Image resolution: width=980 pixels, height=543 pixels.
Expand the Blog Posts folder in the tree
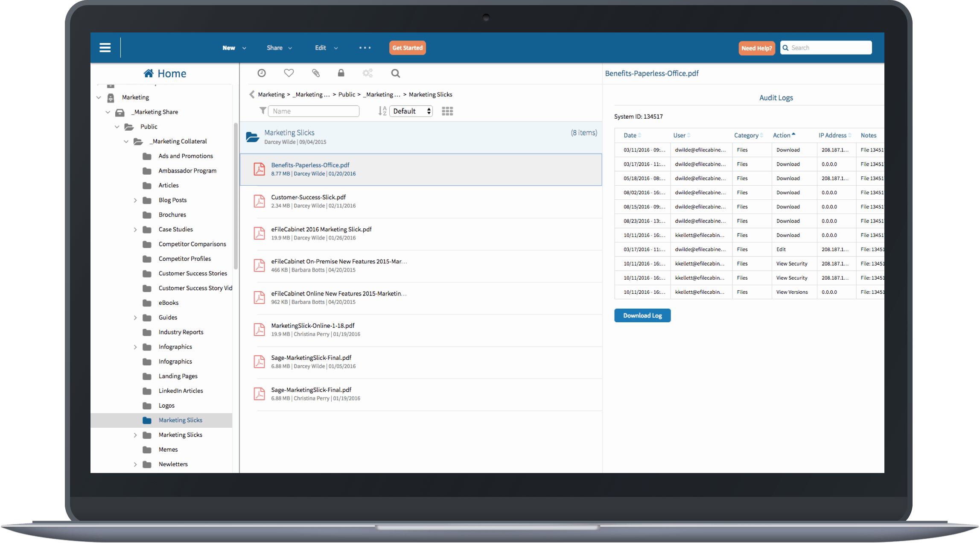click(135, 200)
